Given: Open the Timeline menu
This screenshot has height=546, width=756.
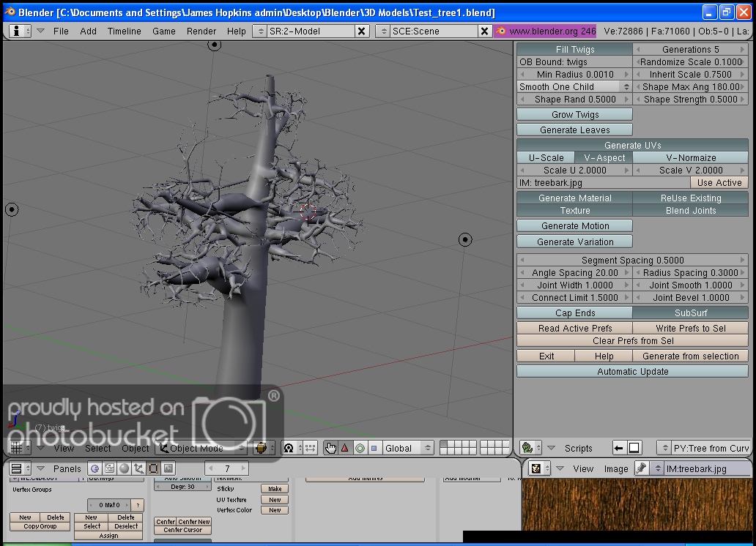Looking at the screenshot, I should (x=124, y=31).
